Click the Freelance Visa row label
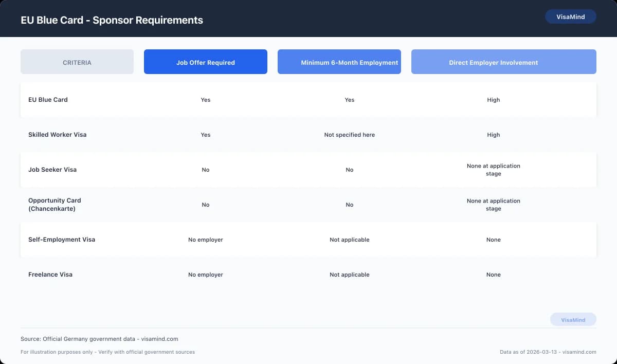 (x=50, y=274)
